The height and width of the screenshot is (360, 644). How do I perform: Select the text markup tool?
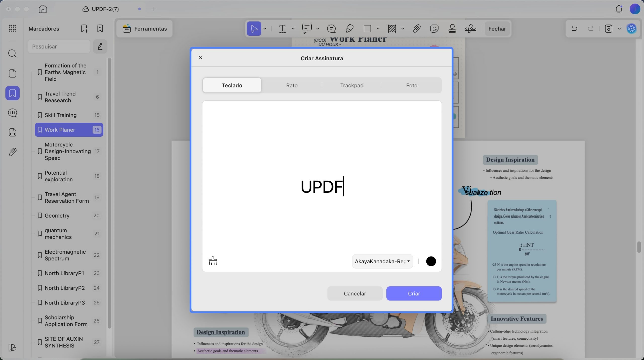tap(282, 29)
